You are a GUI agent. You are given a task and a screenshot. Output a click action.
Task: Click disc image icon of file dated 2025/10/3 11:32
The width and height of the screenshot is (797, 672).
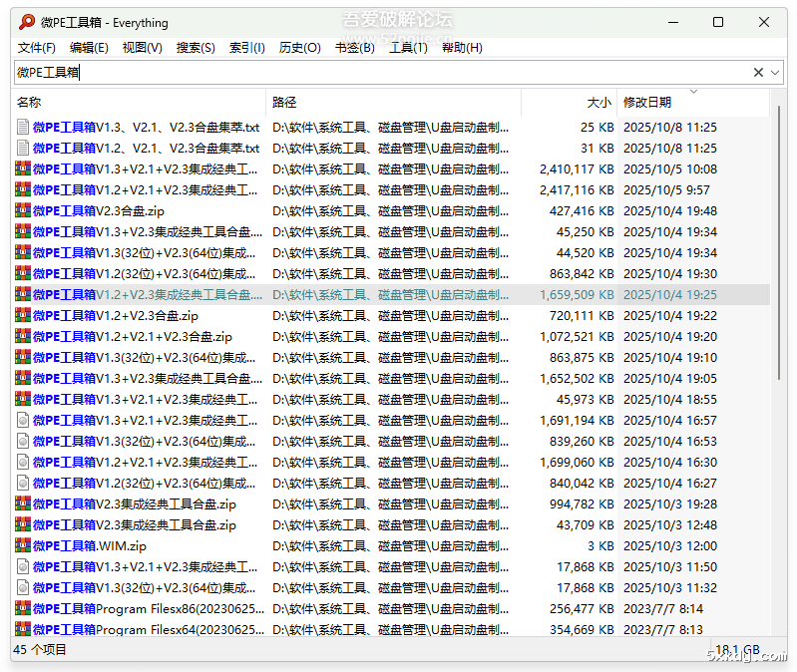pos(23,587)
